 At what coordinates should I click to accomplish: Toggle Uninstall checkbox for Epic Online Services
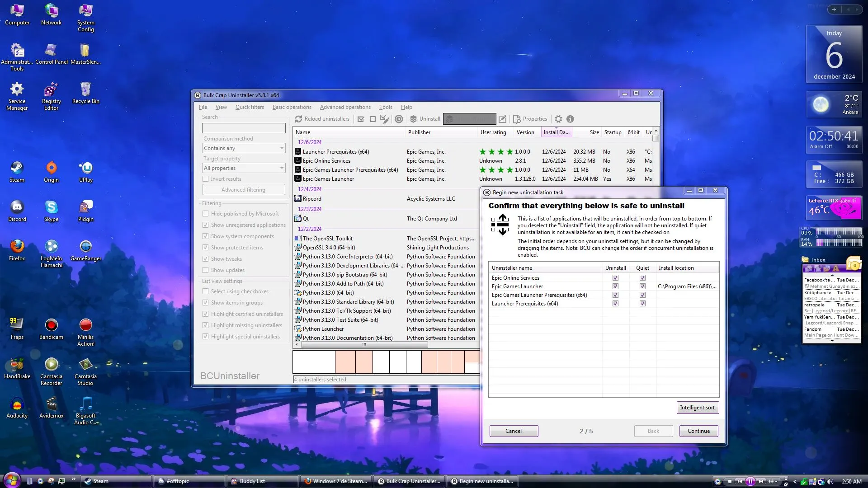[615, 278]
